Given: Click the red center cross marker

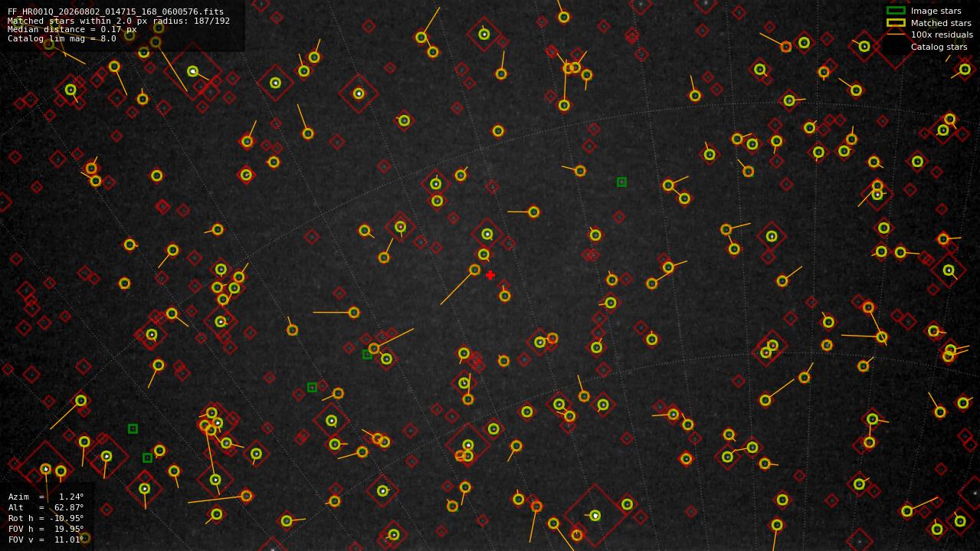Looking at the screenshot, I should click(x=490, y=275).
